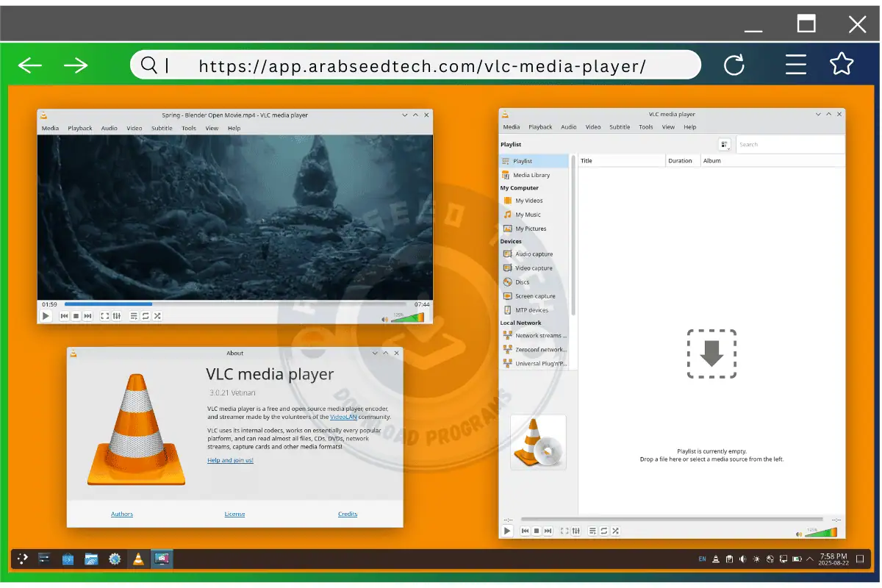
Task: Open the Credits in the About dialog
Action: click(x=348, y=514)
